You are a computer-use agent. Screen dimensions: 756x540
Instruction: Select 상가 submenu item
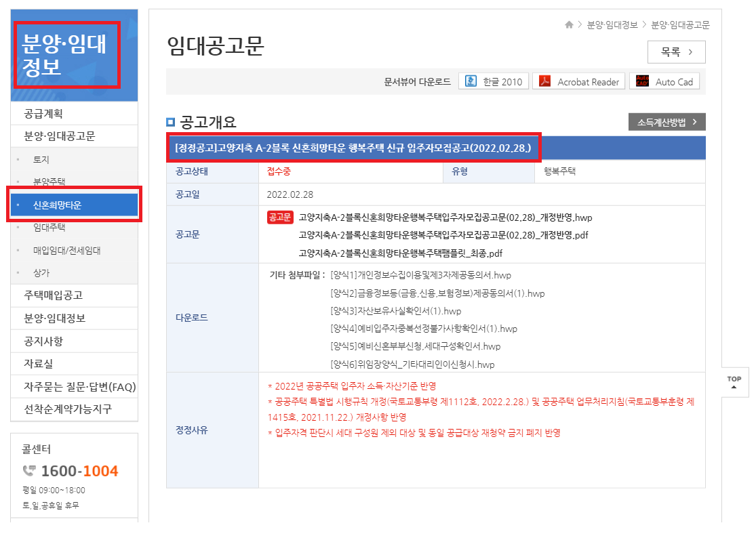coord(75,272)
